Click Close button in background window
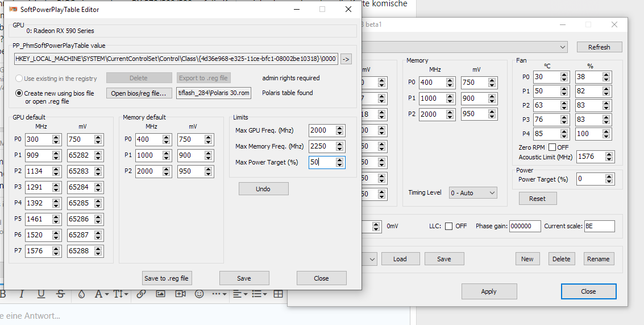 pyautogui.click(x=588, y=291)
